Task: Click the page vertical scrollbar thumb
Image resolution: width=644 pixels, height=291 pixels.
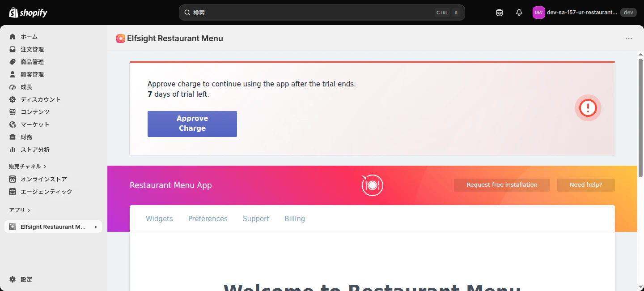Action: [640, 118]
